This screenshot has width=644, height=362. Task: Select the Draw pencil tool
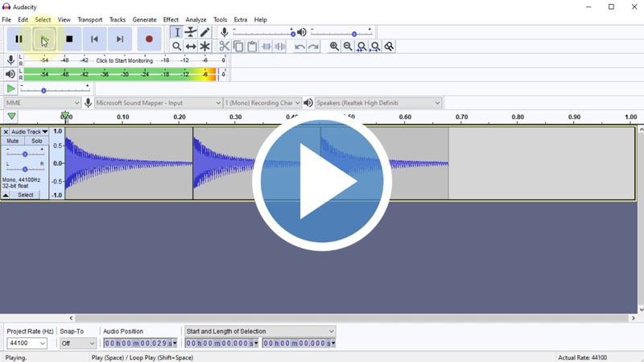pyautogui.click(x=205, y=32)
